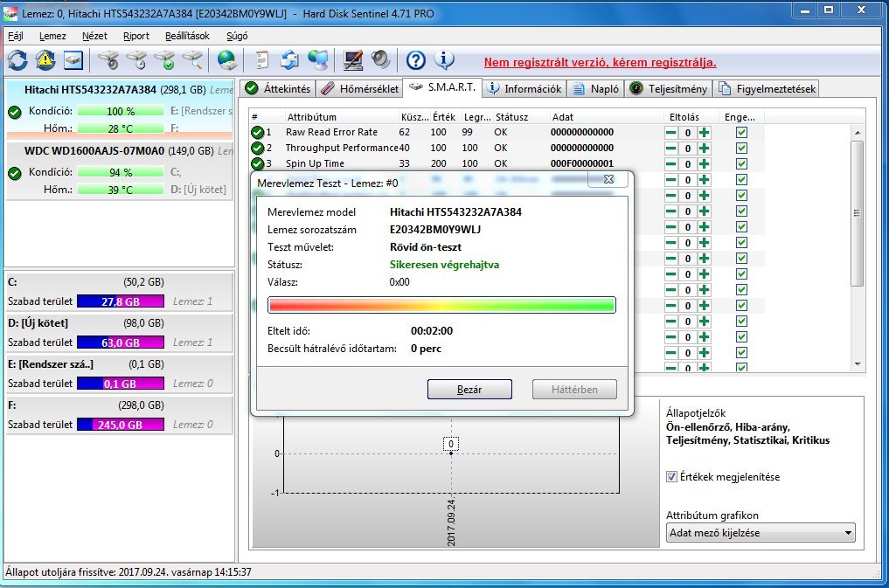This screenshot has height=588, width=889.
Task: Open the text report document icon
Action: coord(262,60)
